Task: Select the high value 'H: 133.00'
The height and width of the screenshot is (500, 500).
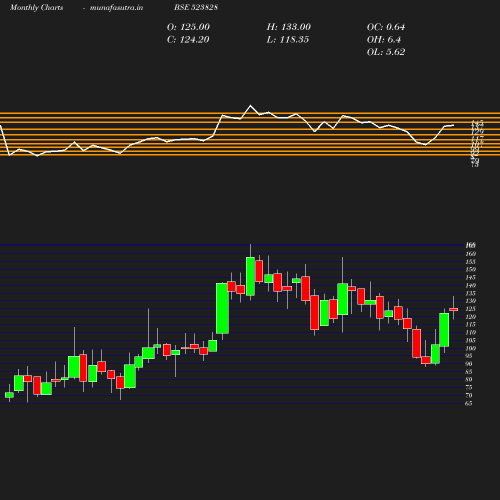Action: (289, 27)
